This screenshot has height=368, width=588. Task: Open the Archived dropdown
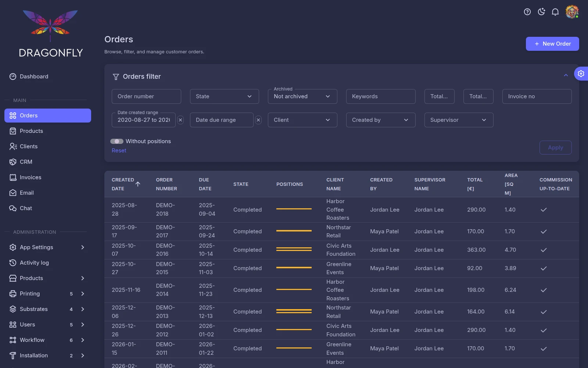point(302,96)
